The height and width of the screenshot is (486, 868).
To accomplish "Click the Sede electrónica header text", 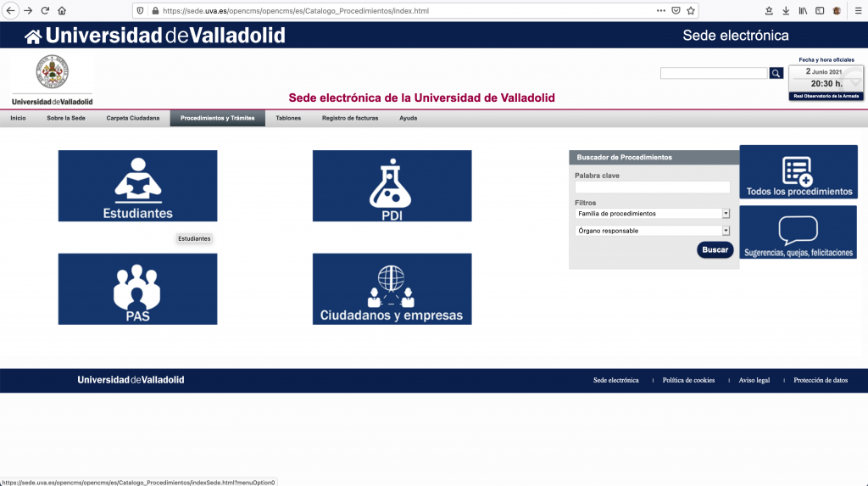I will coord(735,36).
